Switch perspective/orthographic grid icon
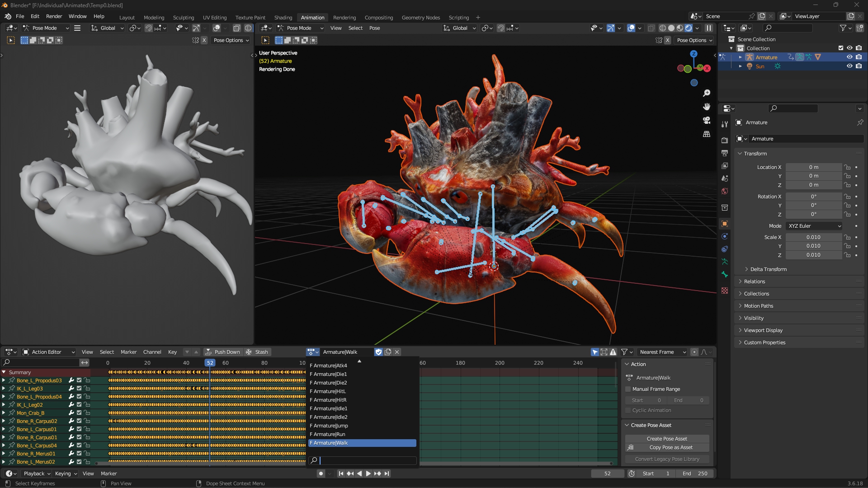This screenshot has height=488, width=868. (707, 134)
